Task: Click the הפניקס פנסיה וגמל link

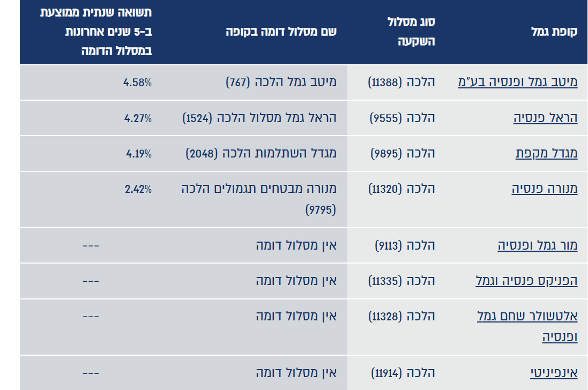Action: point(526,281)
